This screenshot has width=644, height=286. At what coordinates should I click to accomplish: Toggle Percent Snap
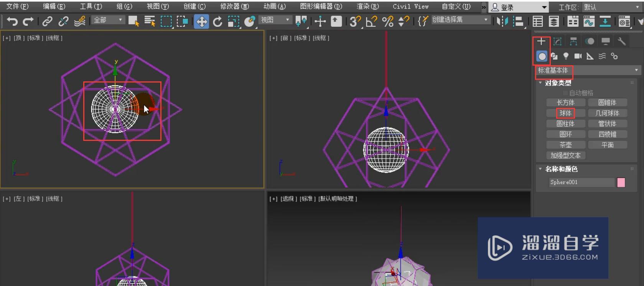tap(387, 21)
